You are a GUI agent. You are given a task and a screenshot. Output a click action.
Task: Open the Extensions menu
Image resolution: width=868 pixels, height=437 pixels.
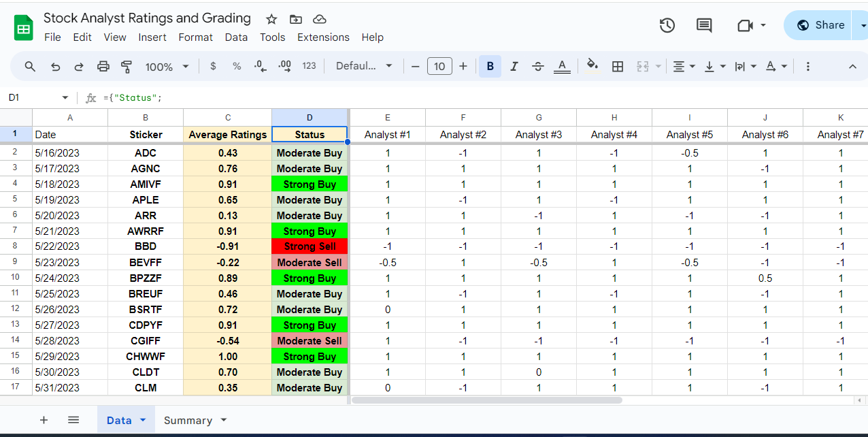323,37
